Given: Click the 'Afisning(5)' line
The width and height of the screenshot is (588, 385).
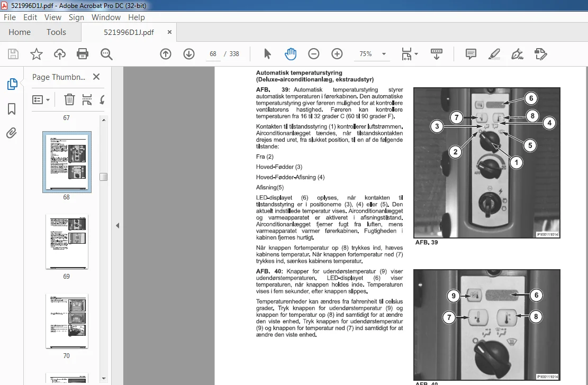Looking at the screenshot, I should click(270, 187).
